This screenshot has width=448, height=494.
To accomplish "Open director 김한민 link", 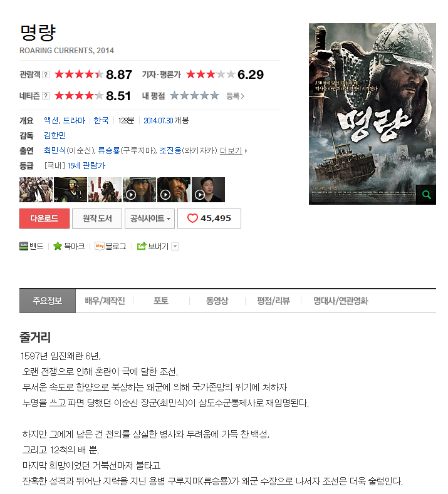I will tap(55, 135).
